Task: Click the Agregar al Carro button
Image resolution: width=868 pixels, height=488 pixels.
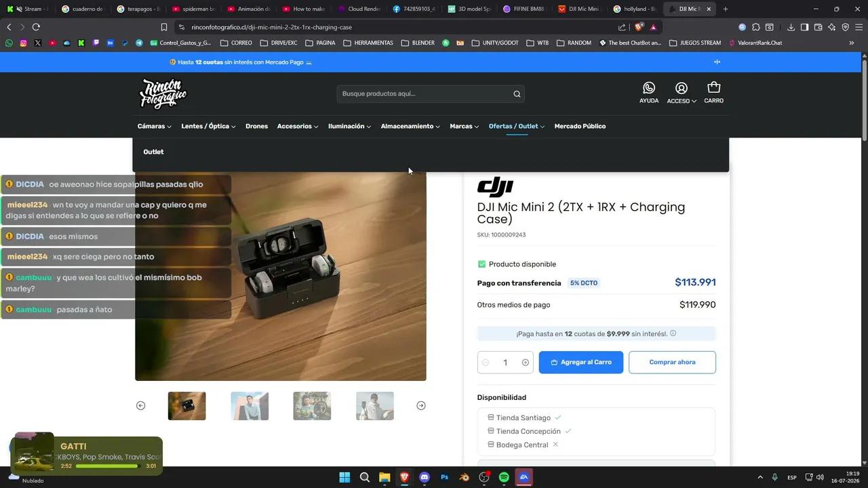Action: (581, 363)
